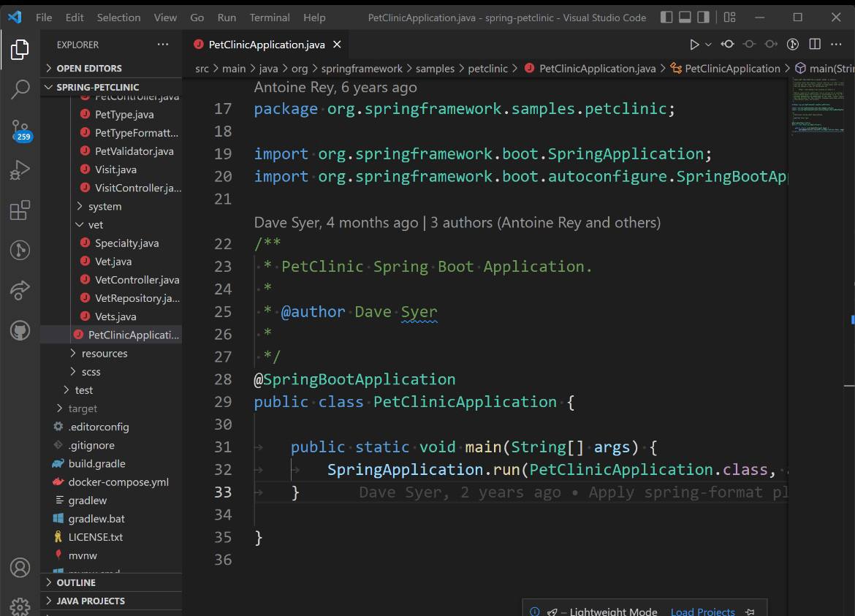Screen dimensions: 855x616
Task: Expand the Open Editors section
Action: (x=89, y=68)
